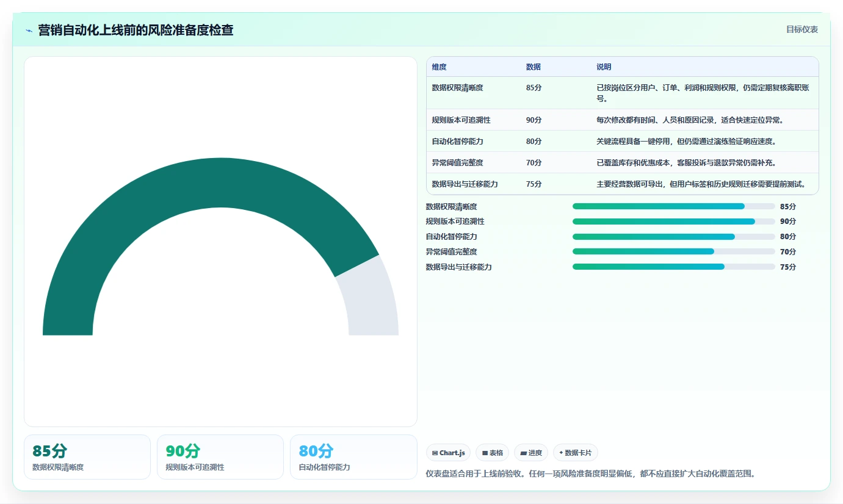
Task: Click the 75分 value in the table
Action: (534, 184)
